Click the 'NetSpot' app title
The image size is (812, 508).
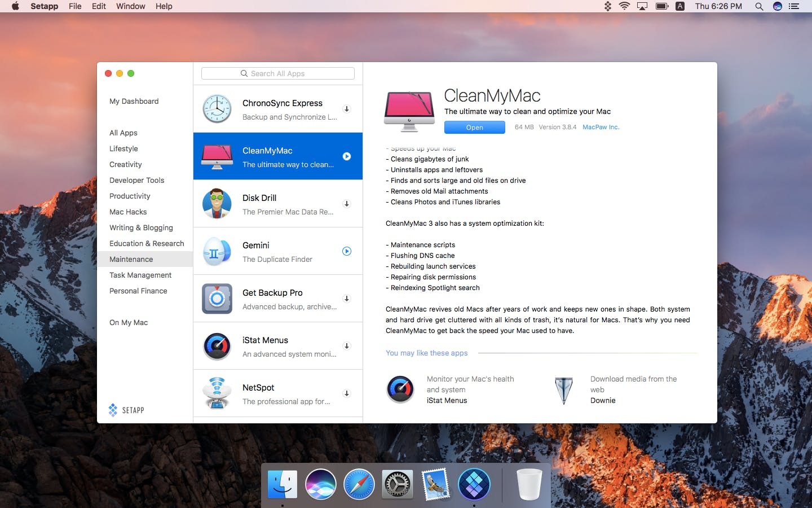(258, 388)
